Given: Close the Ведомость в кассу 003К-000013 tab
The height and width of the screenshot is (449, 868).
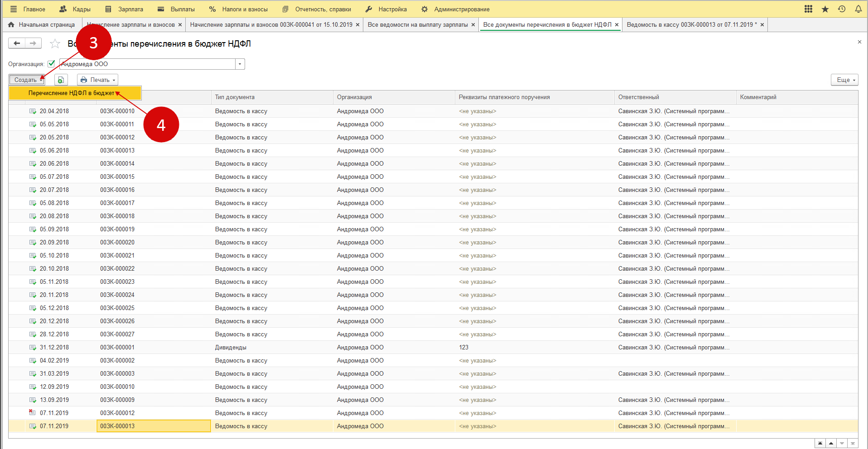Looking at the screenshot, I should [762, 25].
